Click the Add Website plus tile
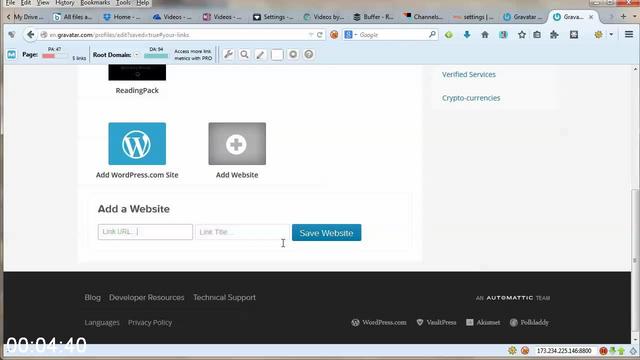 coord(237,144)
